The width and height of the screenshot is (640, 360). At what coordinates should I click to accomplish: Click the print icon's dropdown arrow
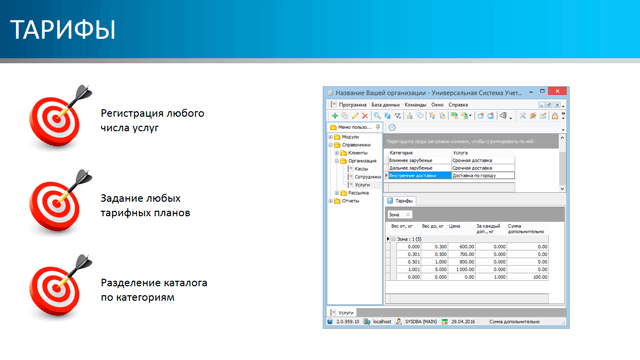pos(510,117)
